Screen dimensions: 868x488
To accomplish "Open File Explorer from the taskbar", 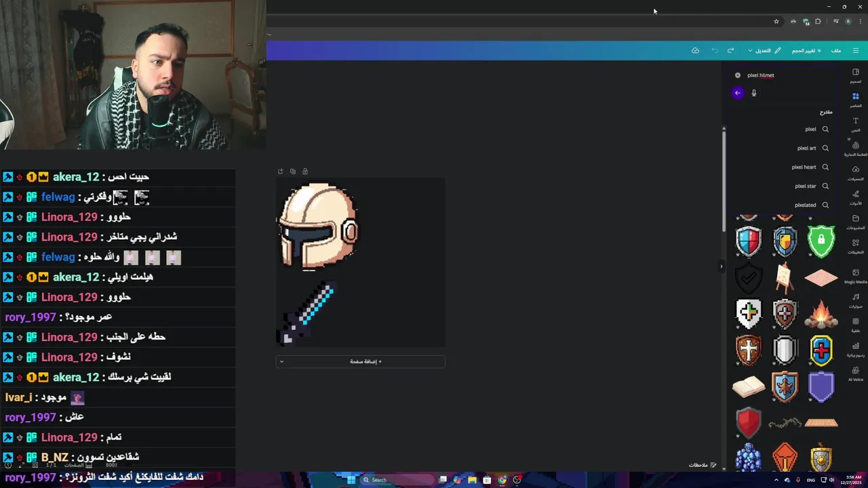I will tap(472, 480).
